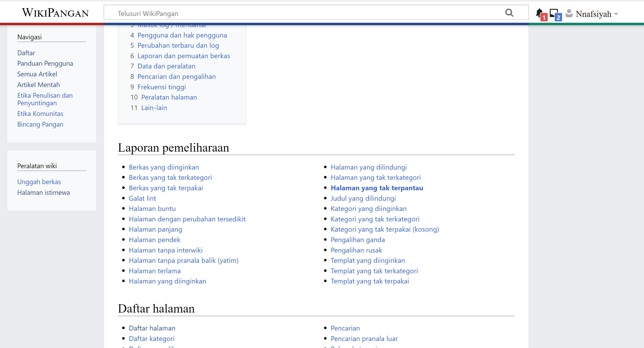This screenshot has height=348, width=644.
Task: Click the user avatar icon
Action: tap(569, 13)
